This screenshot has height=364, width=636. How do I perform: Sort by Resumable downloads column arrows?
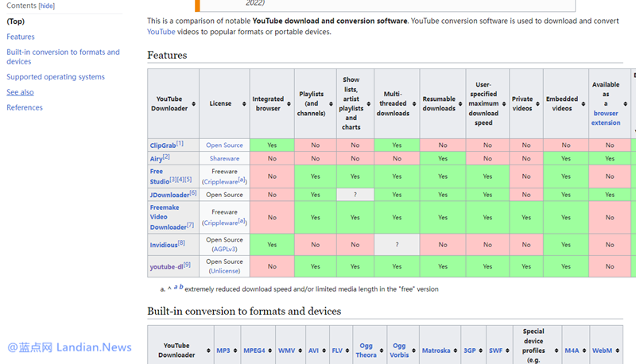[x=460, y=104]
